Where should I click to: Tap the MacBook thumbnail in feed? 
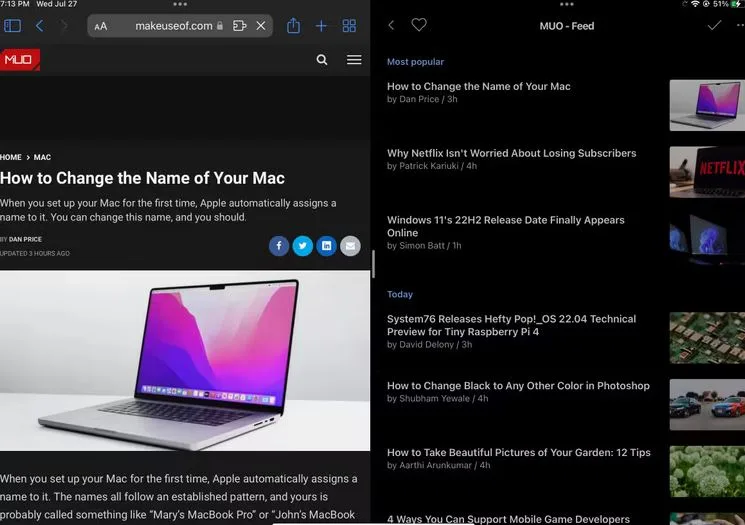point(707,105)
